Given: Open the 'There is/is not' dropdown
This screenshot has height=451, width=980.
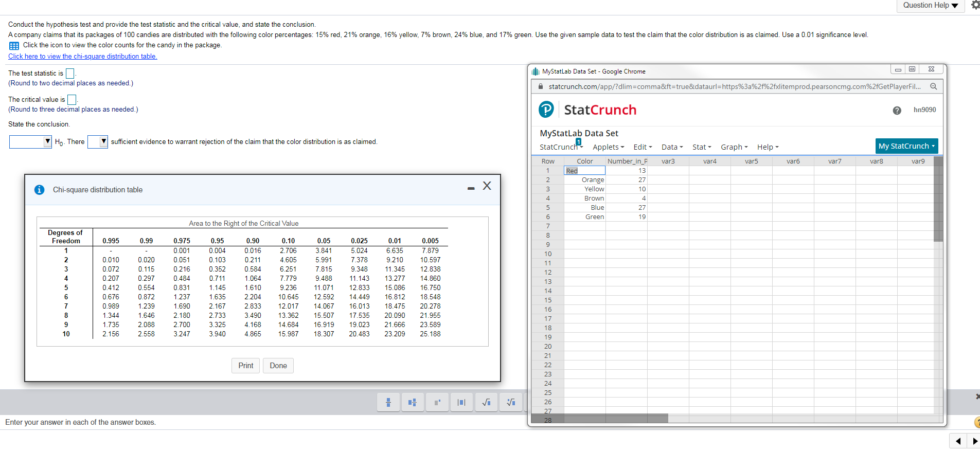Looking at the screenshot, I should (98, 141).
